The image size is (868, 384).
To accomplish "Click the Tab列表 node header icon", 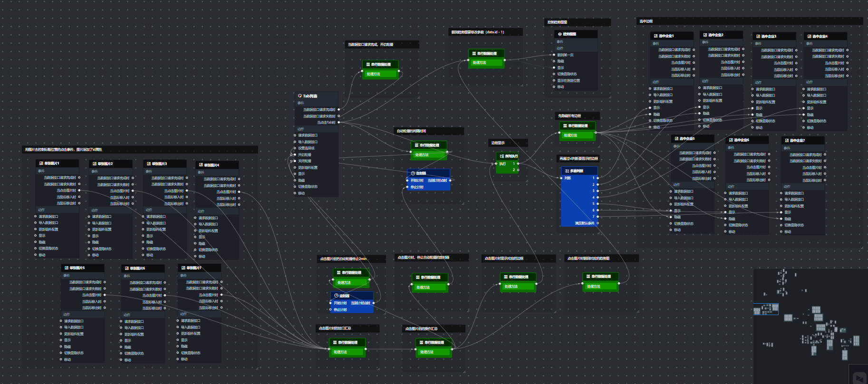I will tap(300, 96).
